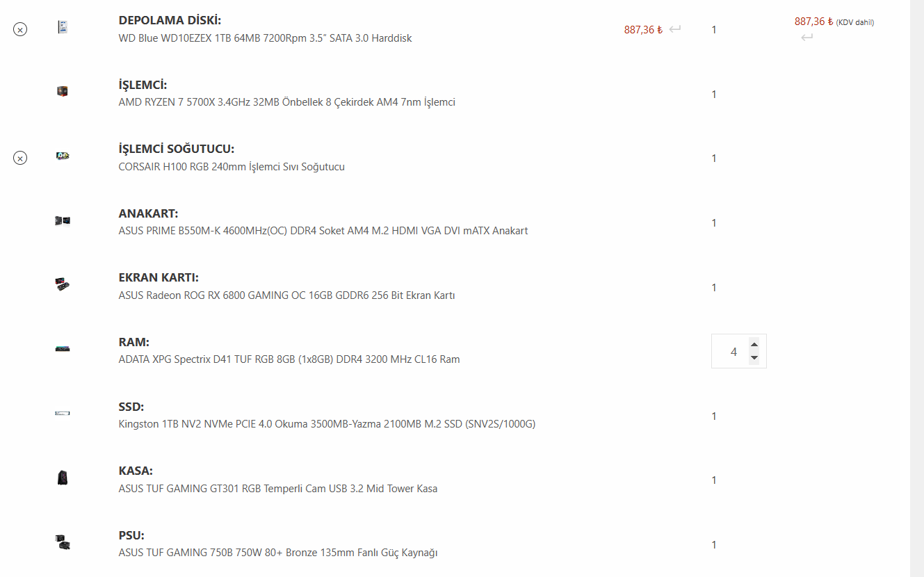
Task: Click the ASUS PRIME motherboard thumbnail
Action: coord(63,220)
